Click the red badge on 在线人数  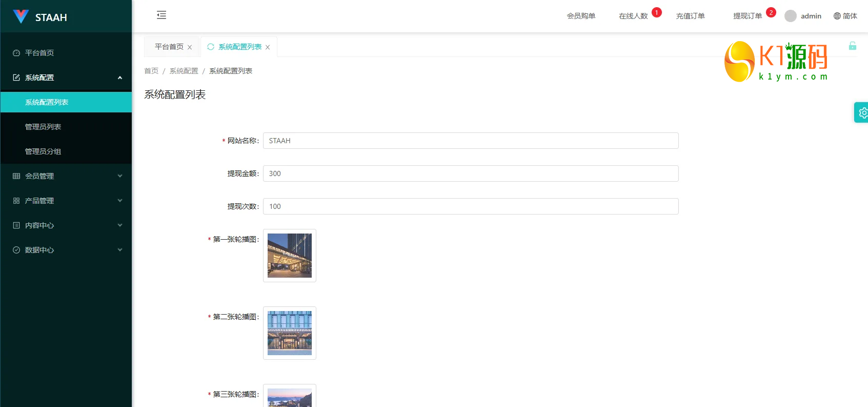coord(657,12)
